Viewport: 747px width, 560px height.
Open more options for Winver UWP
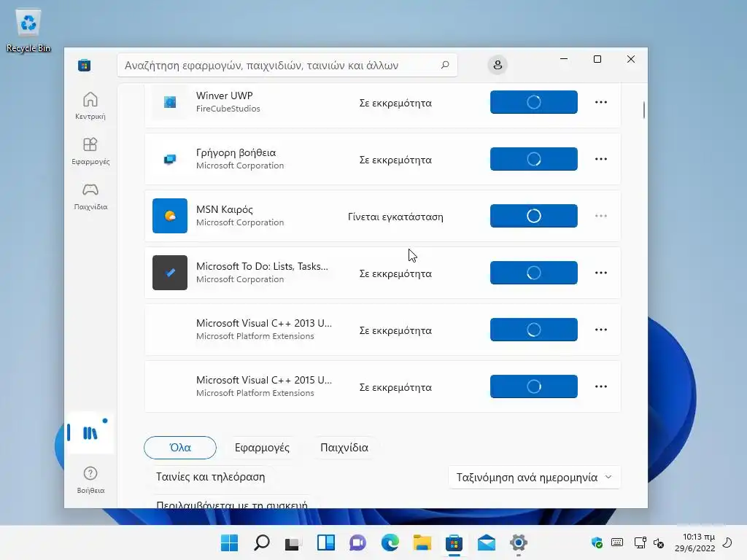tap(601, 102)
